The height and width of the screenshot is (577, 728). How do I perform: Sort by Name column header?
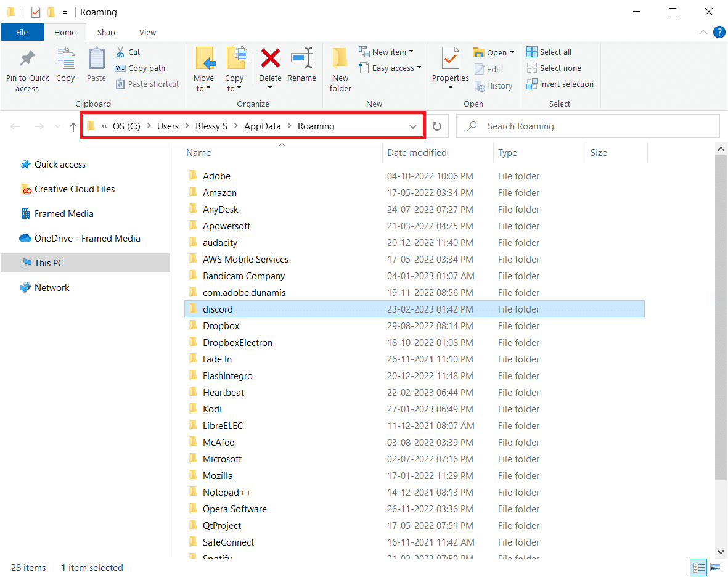(198, 153)
